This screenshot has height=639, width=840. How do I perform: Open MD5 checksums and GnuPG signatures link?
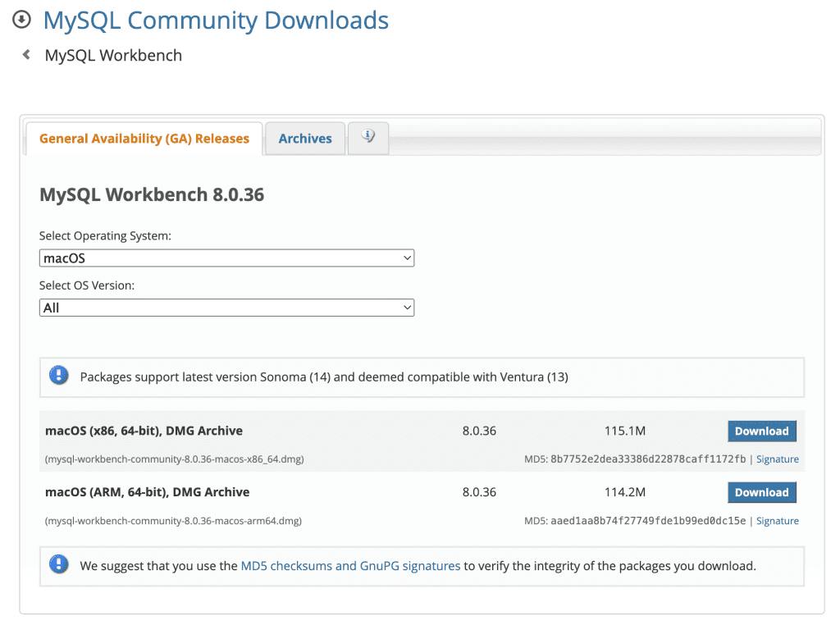click(x=350, y=566)
